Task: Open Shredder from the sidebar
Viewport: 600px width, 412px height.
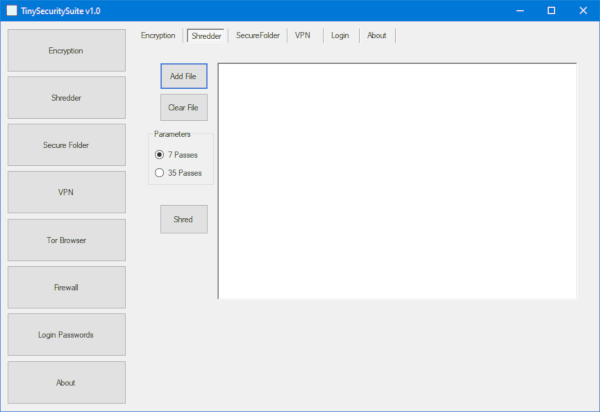Action: pos(67,98)
